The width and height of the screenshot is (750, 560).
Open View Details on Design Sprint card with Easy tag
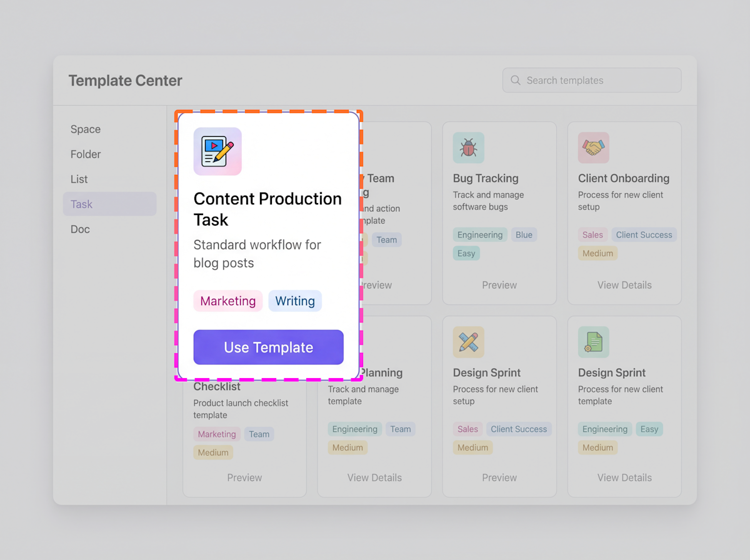[x=624, y=477]
